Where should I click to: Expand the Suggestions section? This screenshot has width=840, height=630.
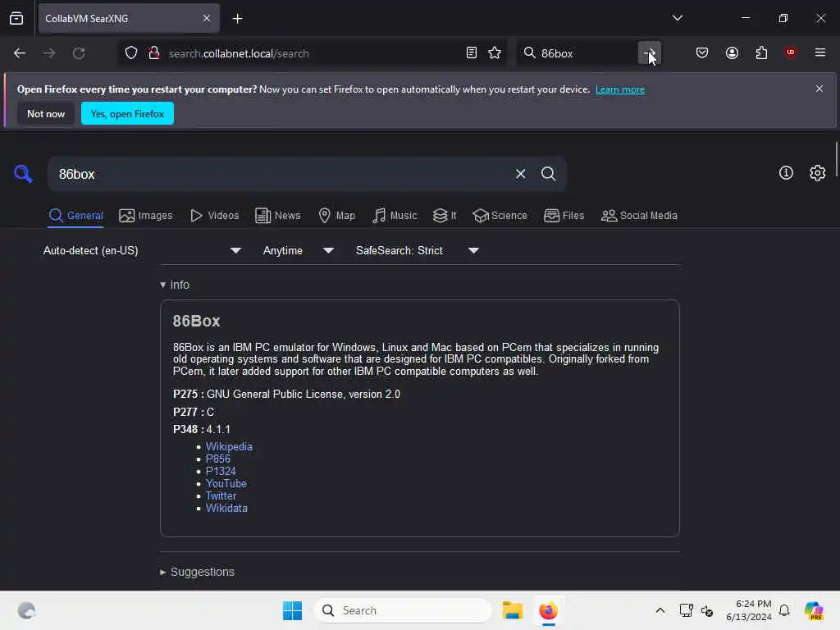pos(197,572)
